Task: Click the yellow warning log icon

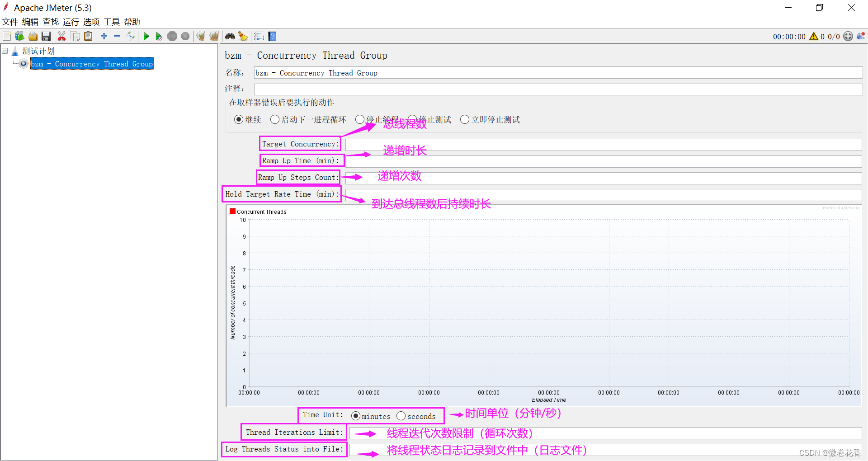Action: (x=814, y=36)
